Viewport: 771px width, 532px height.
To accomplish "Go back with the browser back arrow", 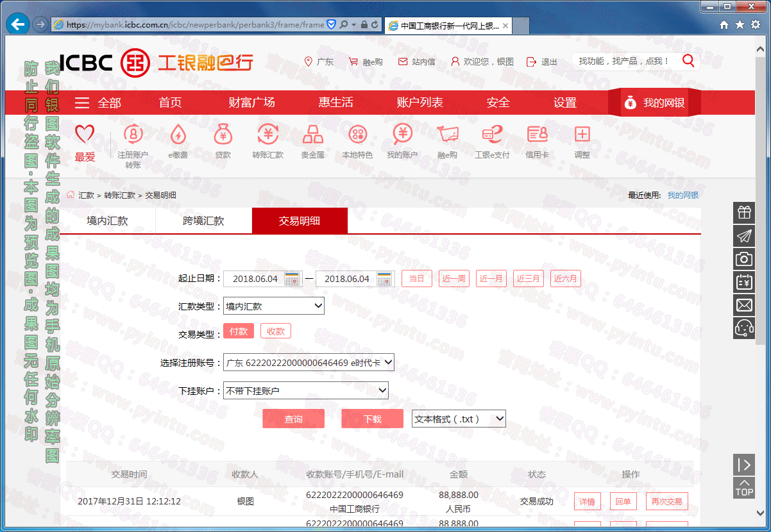I will [19, 24].
